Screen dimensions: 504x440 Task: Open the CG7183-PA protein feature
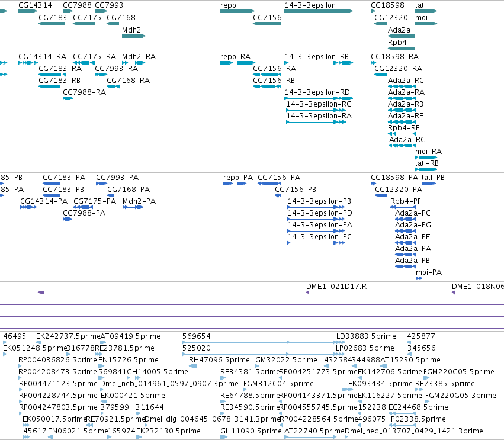click(x=52, y=184)
